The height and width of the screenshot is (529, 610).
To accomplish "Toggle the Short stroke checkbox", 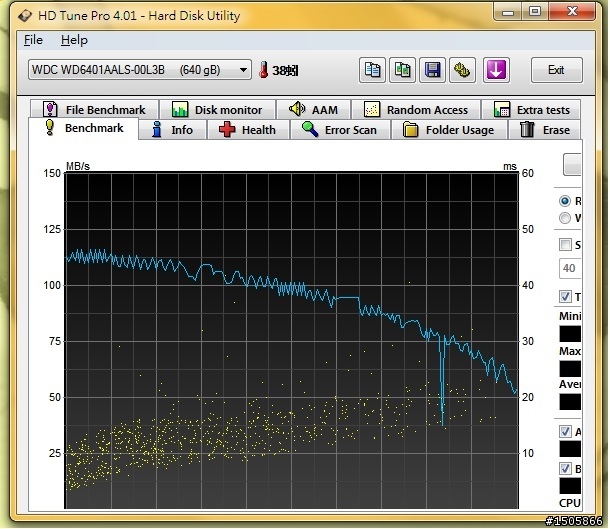I will pos(565,245).
